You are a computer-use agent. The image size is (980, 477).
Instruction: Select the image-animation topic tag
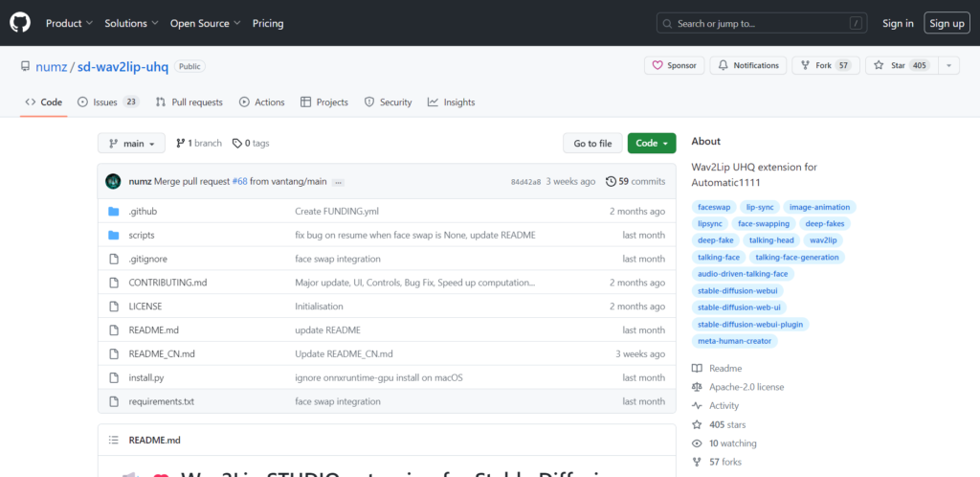click(x=819, y=207)
